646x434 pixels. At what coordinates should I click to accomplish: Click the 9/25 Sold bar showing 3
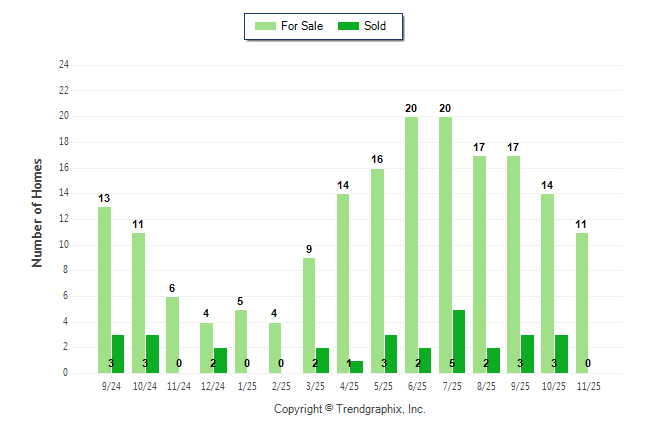click(x=528, y=354)
